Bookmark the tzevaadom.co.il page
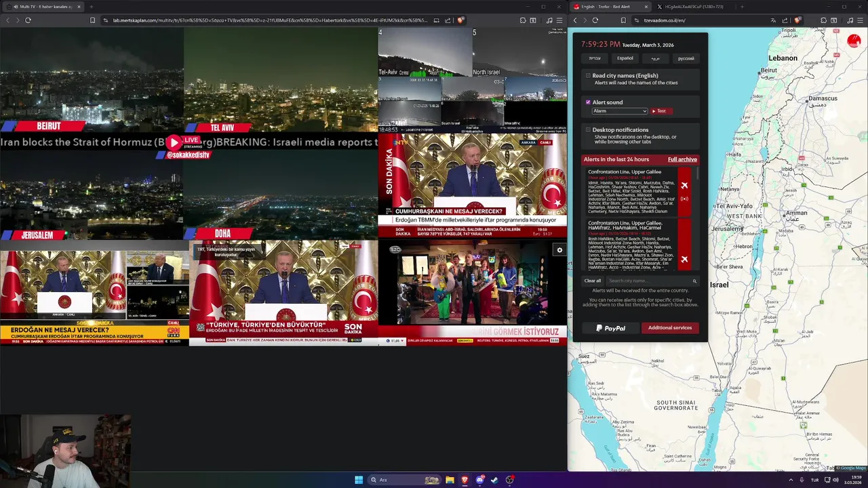The height and width of the screenshot is (488, 868). (x=623, y=20)
